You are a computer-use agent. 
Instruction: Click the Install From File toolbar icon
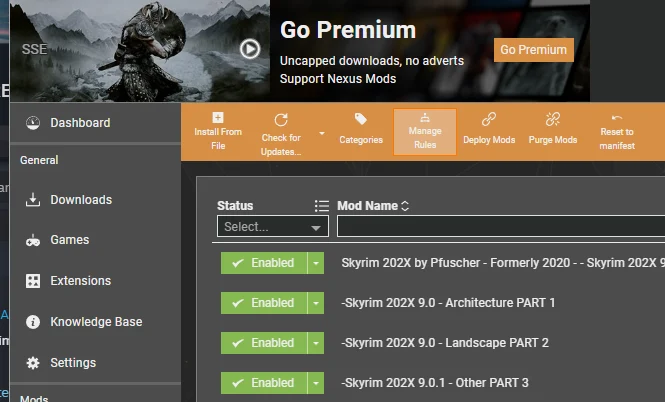click(218, 119)
